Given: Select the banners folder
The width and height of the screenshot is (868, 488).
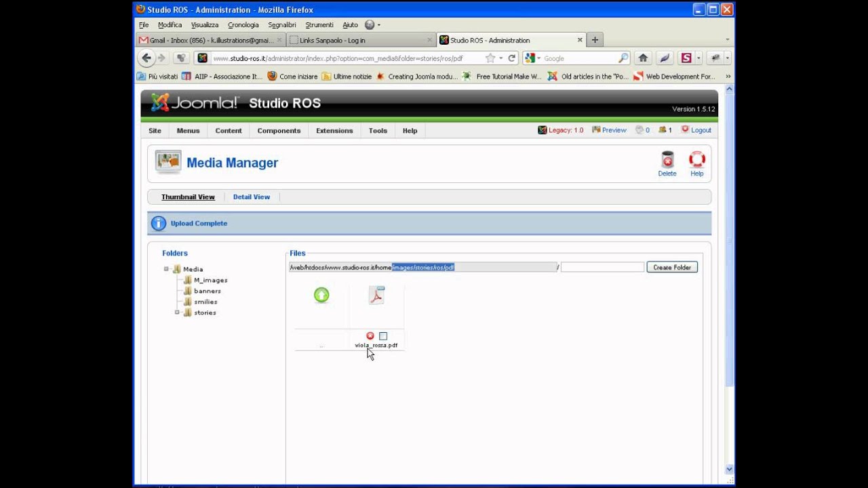Looking at the screenshot, I should [207, 291].
